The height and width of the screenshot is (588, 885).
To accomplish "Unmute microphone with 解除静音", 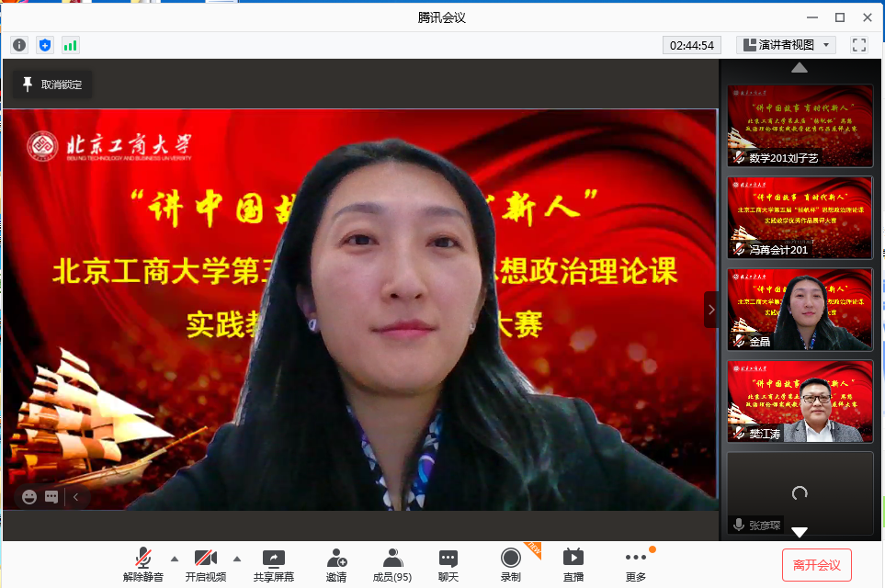I will (x=143, y=564).
